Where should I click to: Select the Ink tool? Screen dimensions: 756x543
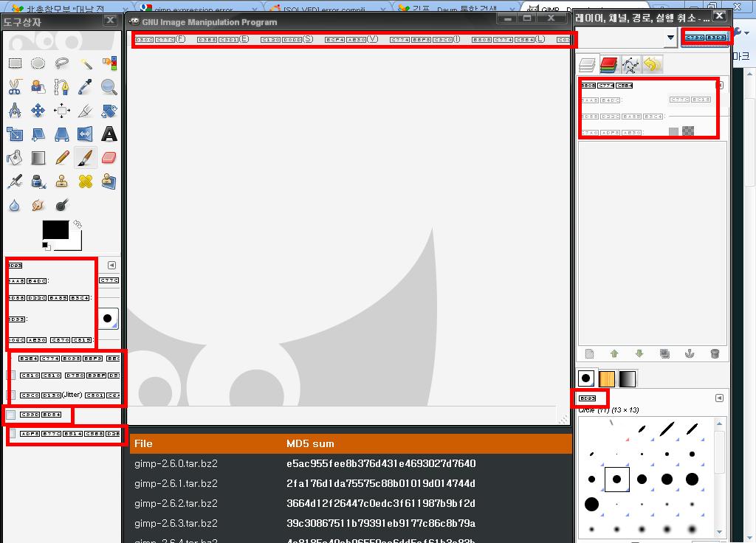[38, 181]
